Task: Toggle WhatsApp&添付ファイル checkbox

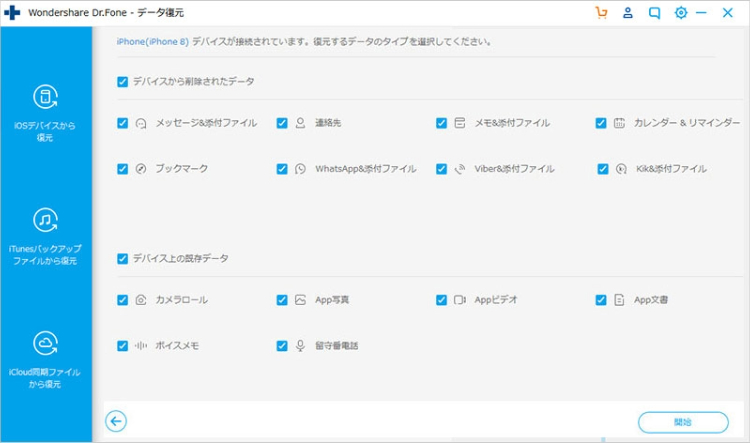Action: [x=282, y=169]
